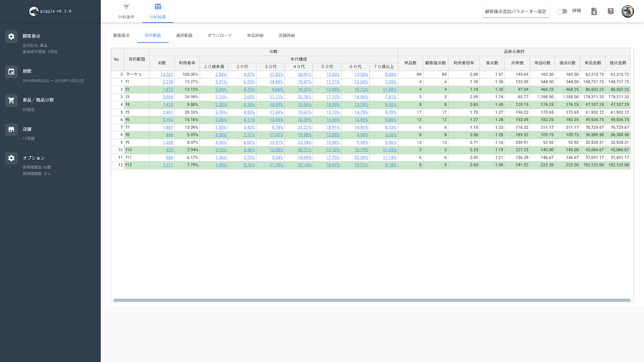Screen dimensions: 644x362
Task: Open f3 ID数 link 3,564
Action: tap(168, 97)
